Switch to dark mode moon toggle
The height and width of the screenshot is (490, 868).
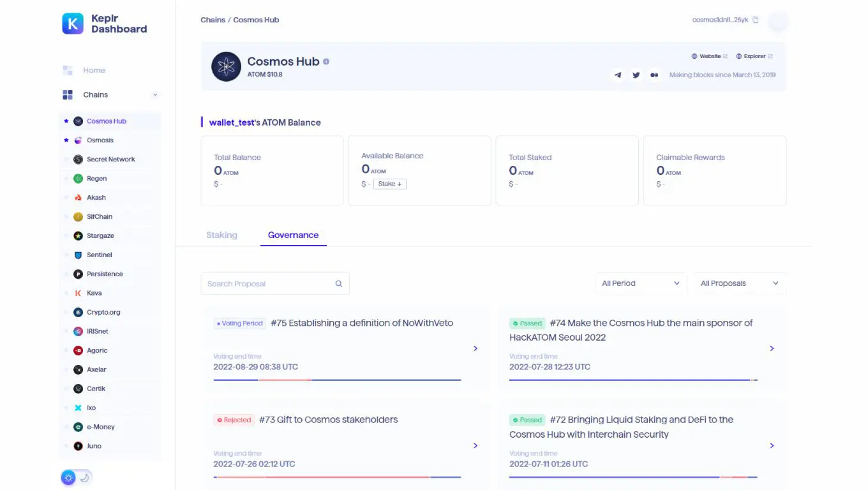(x=84, y=477)
